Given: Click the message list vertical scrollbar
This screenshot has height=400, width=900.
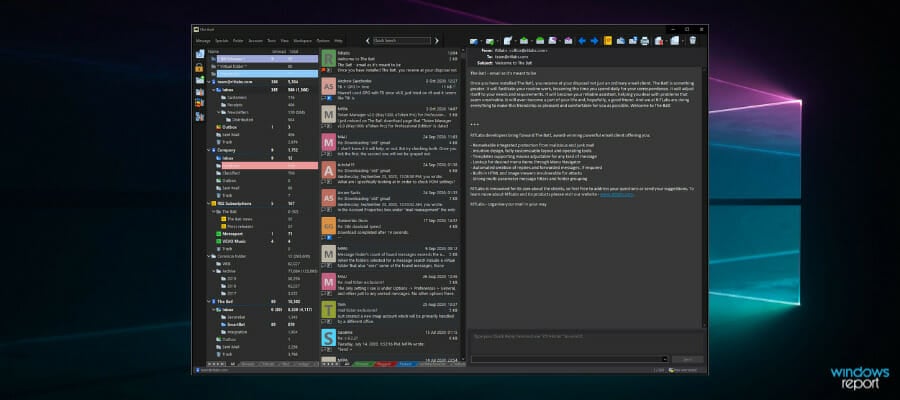Looking at the screenshot, I should [461, 204].
